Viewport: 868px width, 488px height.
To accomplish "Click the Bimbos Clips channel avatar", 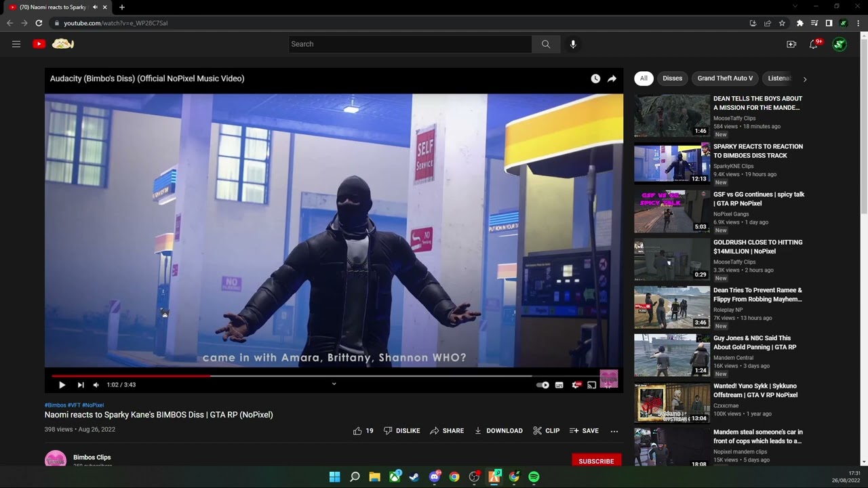I will [56, 459].
